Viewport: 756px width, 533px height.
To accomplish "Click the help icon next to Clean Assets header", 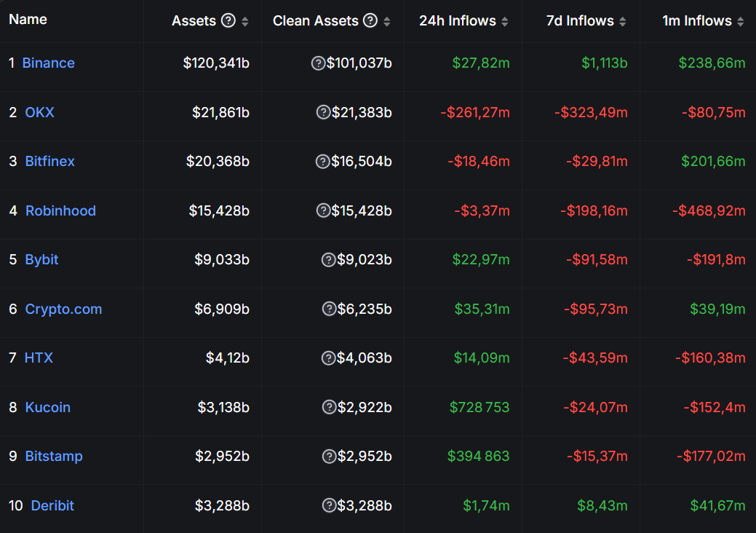I will pyautogui.click(x=370, y=20).
